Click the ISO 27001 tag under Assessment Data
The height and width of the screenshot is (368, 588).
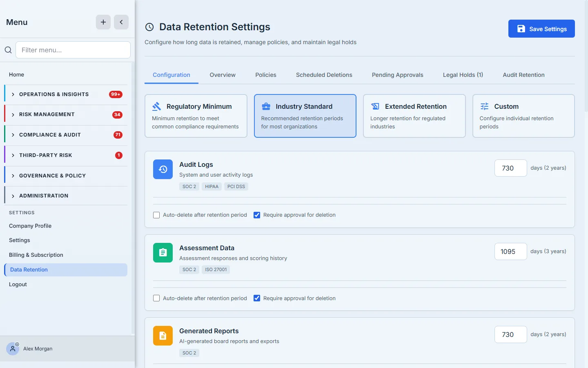coord(216,269)
